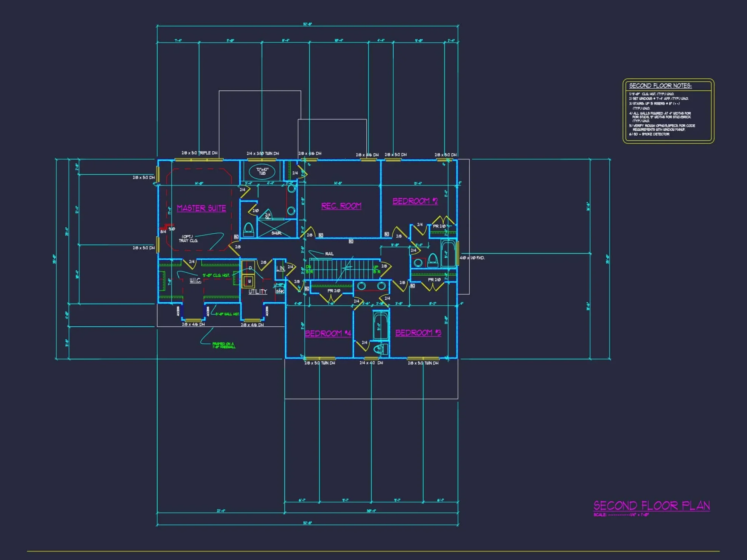The height and width of the screenshot is (560, 747).
Task: Select the MASTER SUITE room label
Action: coord(201,208)
